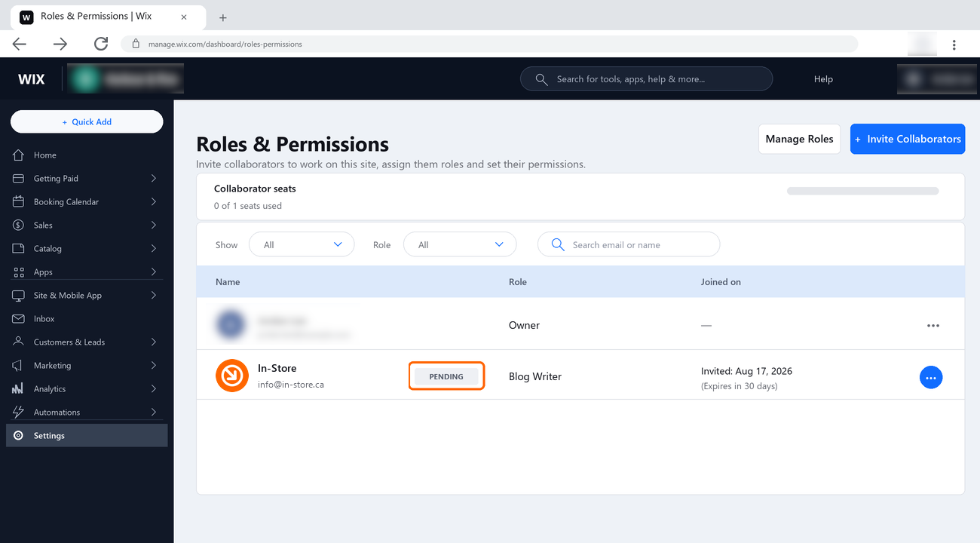This screenshot has height=543, width=980.
Task: Click the Home icon in the sidebar
Action: (19, 155)
